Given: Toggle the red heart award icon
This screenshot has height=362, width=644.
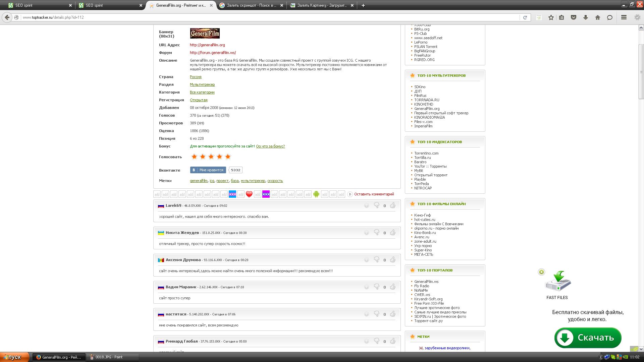Looking at the screenshot, I should pyautogui.click(x=249, y=194).
